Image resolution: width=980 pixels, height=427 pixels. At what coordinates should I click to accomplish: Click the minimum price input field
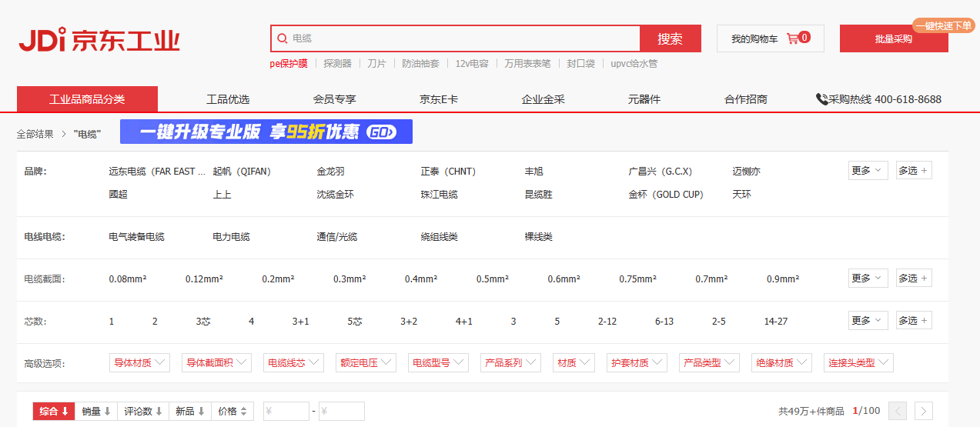tap(286, 412)
